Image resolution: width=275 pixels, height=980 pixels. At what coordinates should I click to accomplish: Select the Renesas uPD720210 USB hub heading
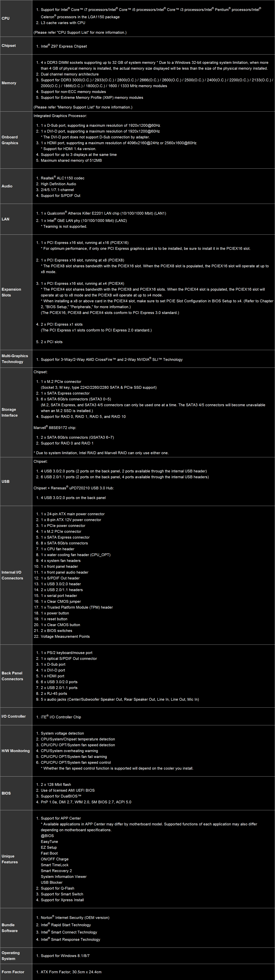point(74,488)
